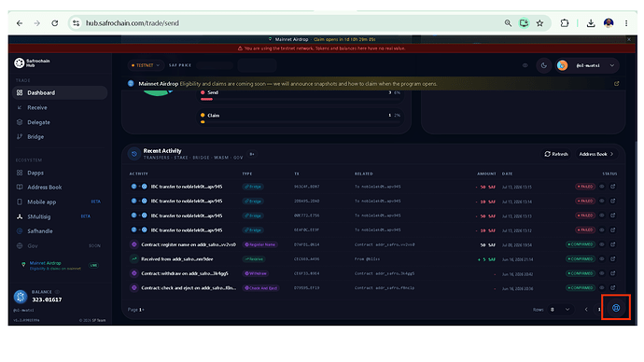This screenshot has width=644, height=362.
Task: Click the Register Name type tag
Action: tap(260, 244)
